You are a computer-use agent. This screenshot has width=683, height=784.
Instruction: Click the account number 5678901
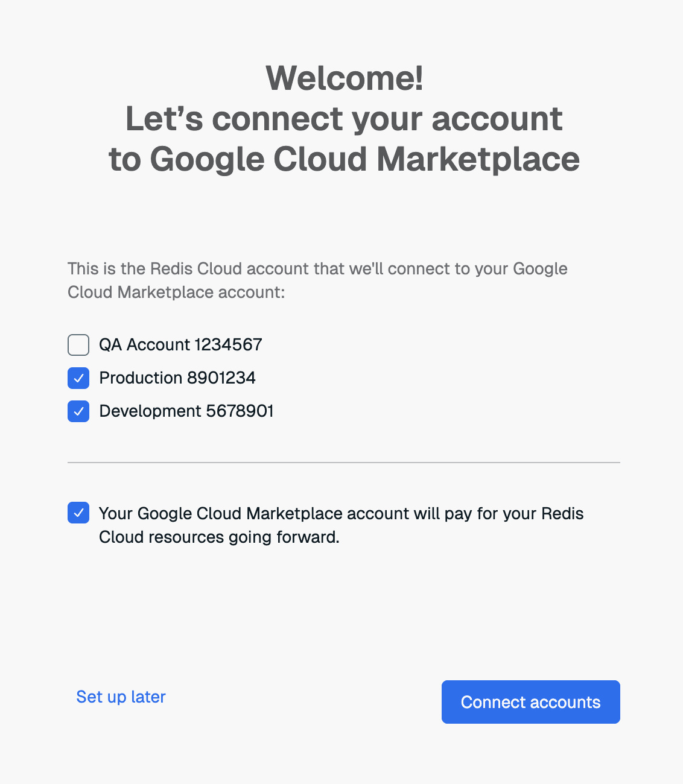click(x=240, y=411)
